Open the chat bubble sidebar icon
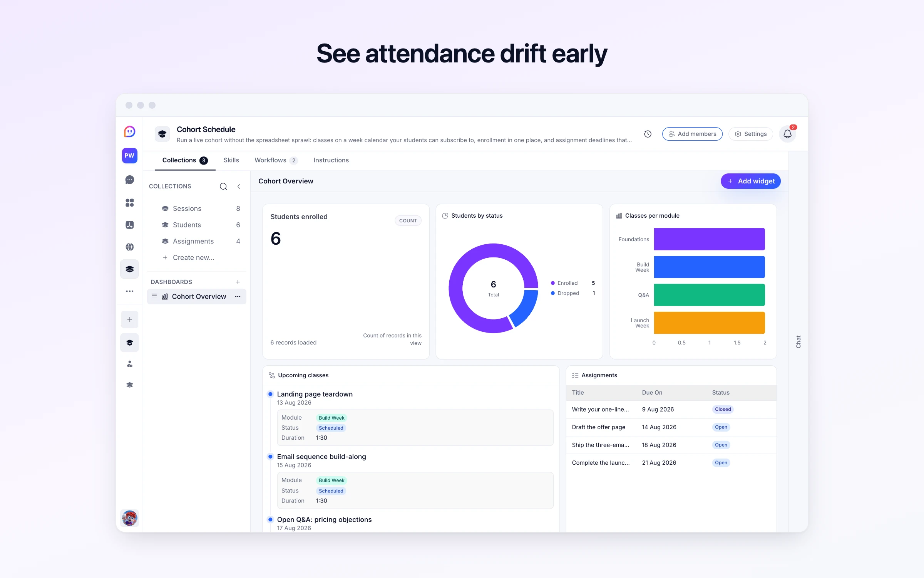This screenshot has width=924, height=578. click(x=129, y=180)
